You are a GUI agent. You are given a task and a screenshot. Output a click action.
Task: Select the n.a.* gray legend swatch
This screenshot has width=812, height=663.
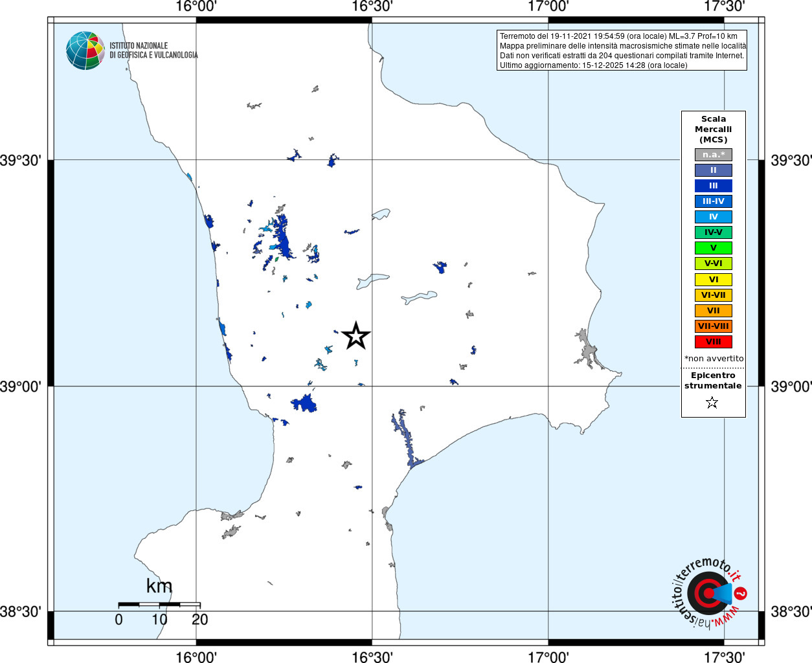tap(713, 155)
